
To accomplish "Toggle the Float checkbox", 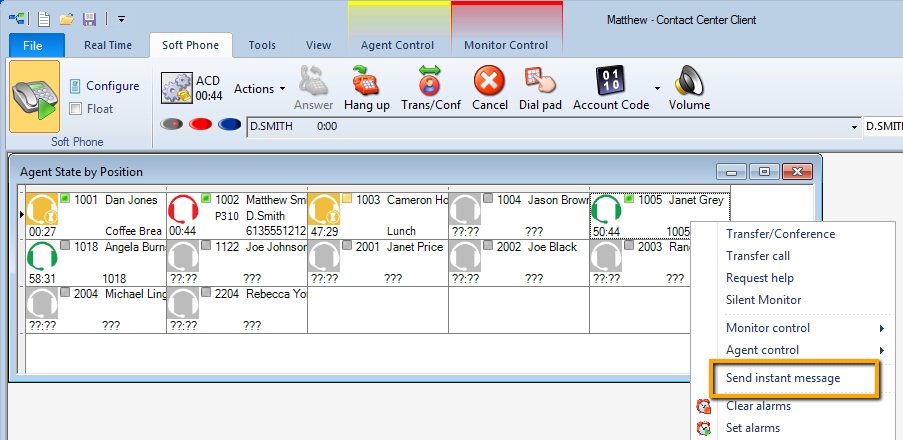I will point(75,109).
